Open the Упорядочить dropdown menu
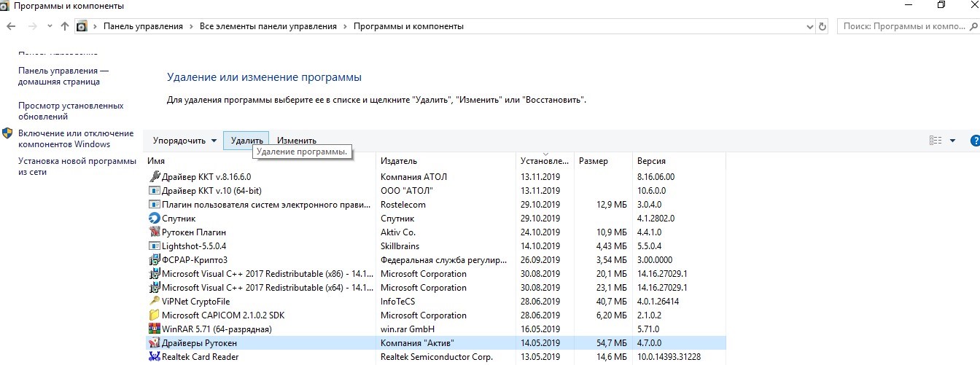This screenshot has height=365, width=980. (184, 141)
